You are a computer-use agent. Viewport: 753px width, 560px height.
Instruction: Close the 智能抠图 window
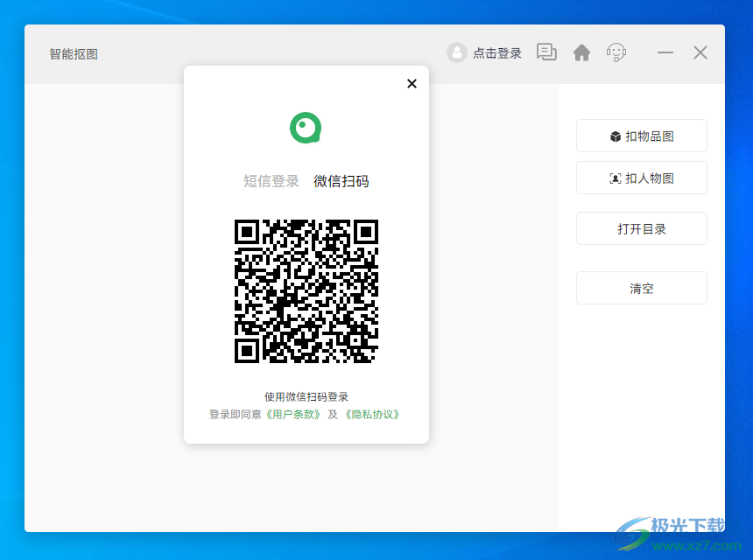tap(700, 52)
